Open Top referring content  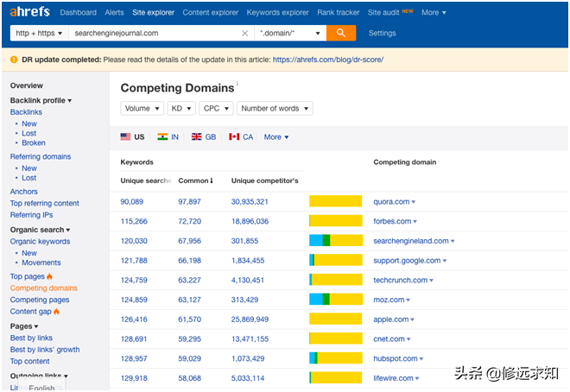coord(44,203)
